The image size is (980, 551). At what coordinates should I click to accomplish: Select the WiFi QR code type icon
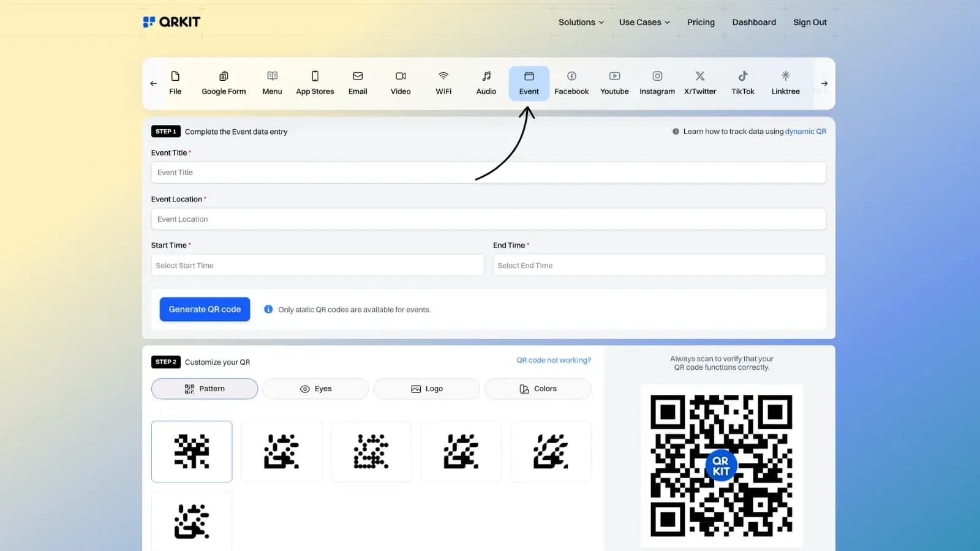(x=443, y=83)
